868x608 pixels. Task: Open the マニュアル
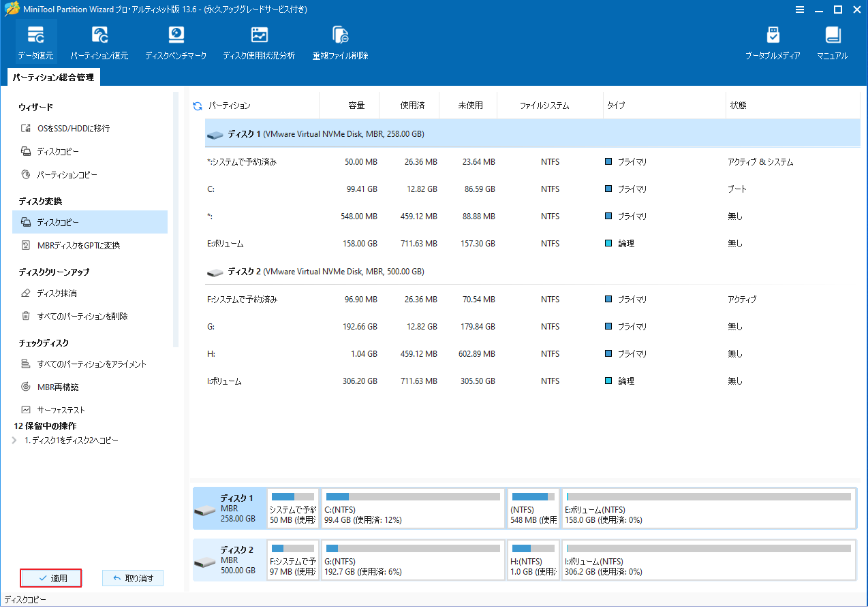tap(833, 42)
